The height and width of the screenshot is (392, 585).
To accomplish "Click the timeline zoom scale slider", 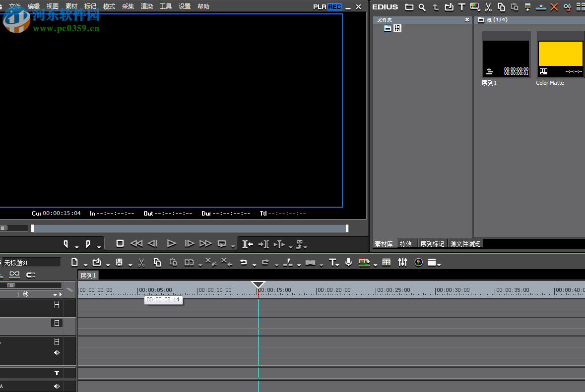I will 11,285.
